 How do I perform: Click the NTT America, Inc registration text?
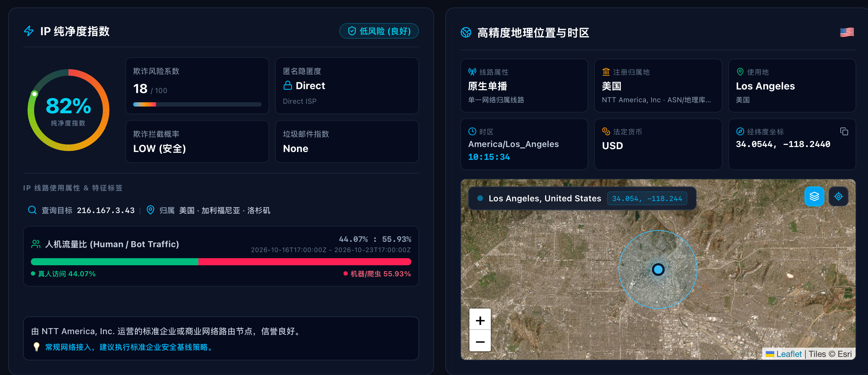click(x=656, y=100)
